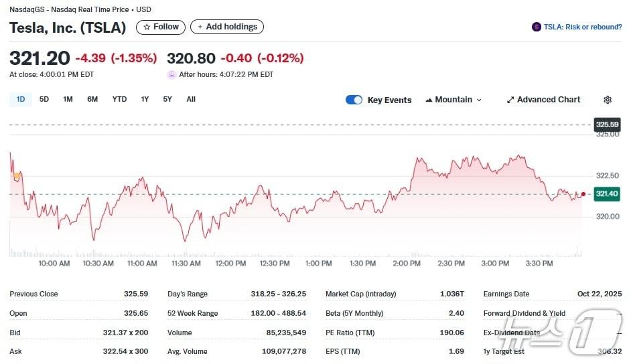Show the 6M chart range
This screenshot has height=364, width=631.
tap(92, 99)
